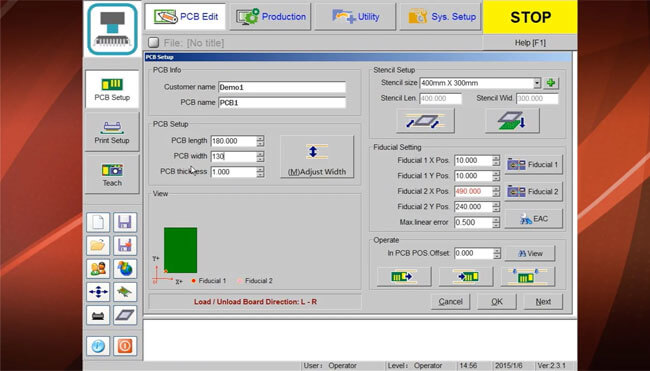Click the green plus add stencil icon
Viewport: 650px width, 371px height.
[551, 83]
